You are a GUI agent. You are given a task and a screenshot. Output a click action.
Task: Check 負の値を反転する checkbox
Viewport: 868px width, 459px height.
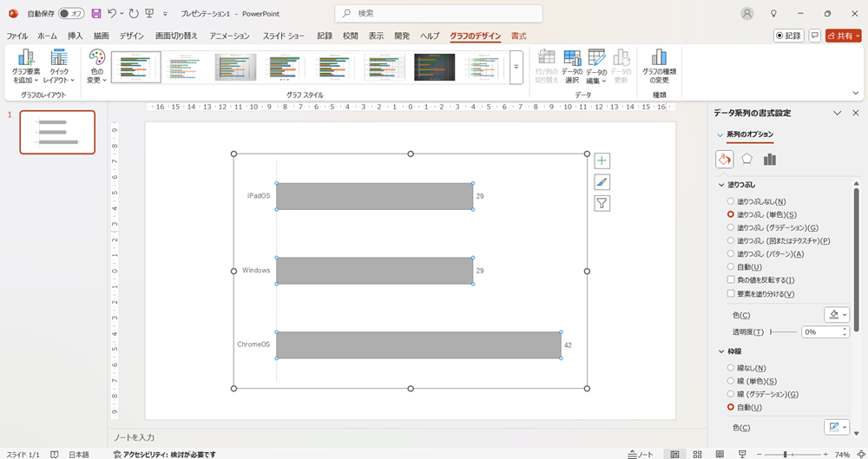tap(731, 280)
